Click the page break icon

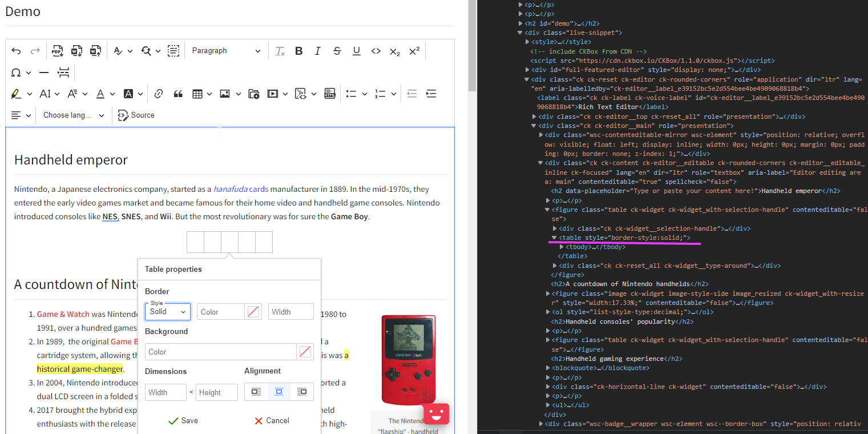pos(63,73)
